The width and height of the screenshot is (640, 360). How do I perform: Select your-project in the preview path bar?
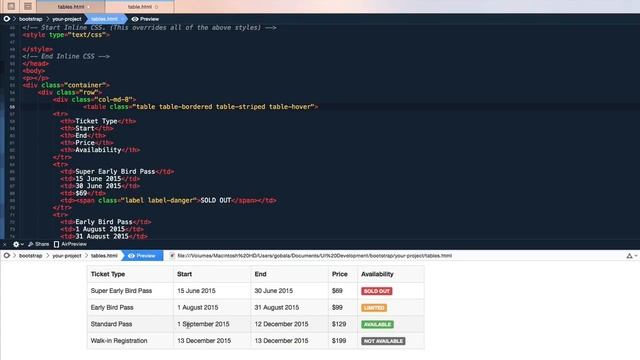pyautogui.click(x=67, y=256)
